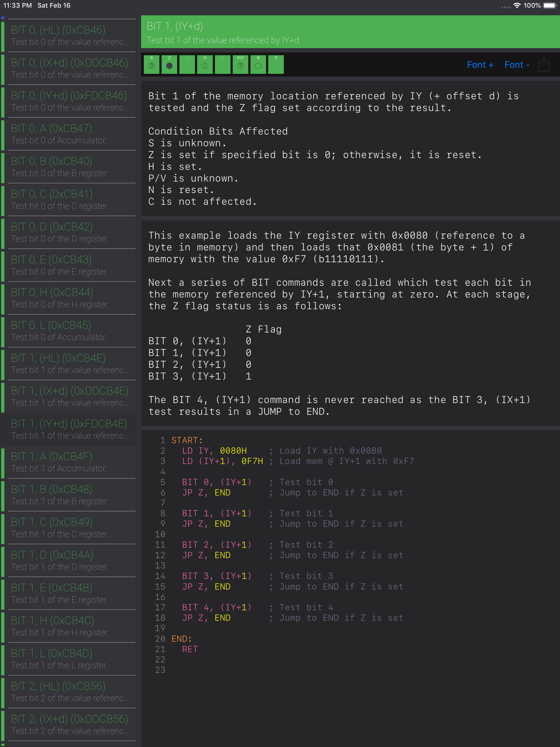
Task: Tap the S flag indicator box
Action: [x=151, y=65]
